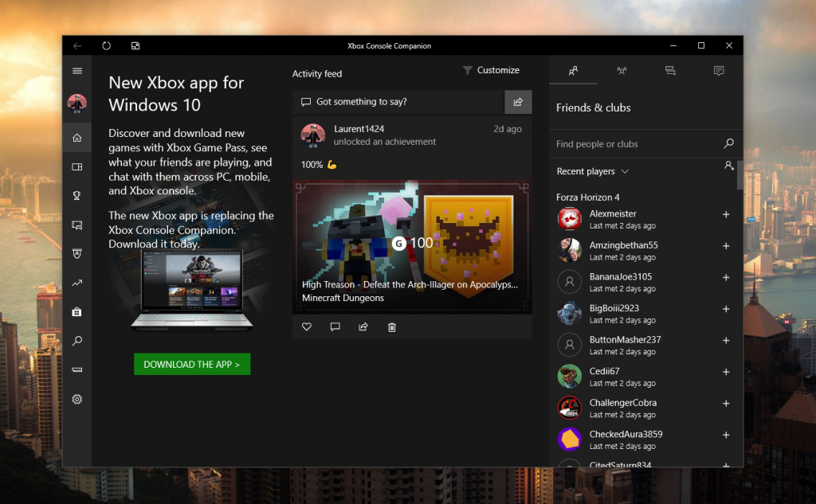Click the Download the App button
The height and width of the screenshot is (504, 816).
coord(192,365)
